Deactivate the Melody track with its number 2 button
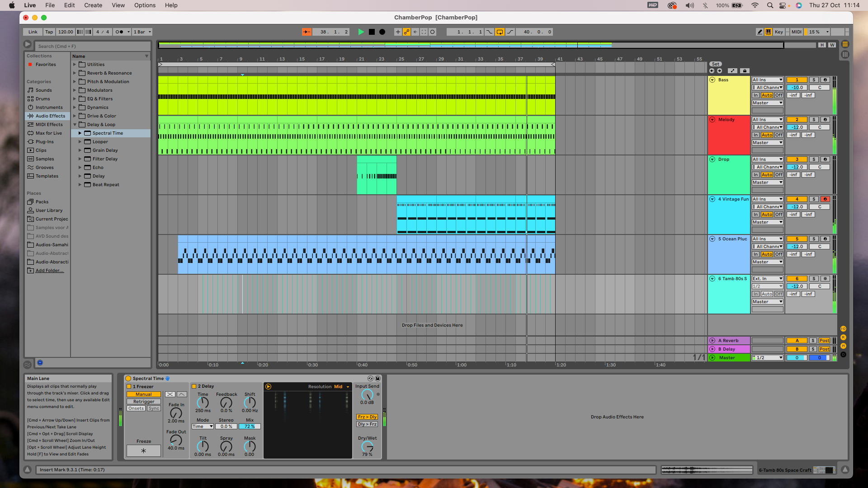 pos(797,120)
